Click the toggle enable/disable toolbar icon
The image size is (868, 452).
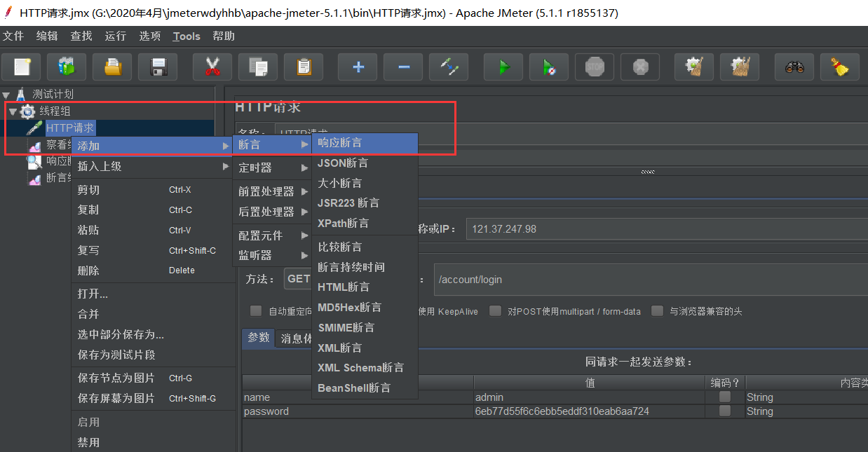pos(449,67)
